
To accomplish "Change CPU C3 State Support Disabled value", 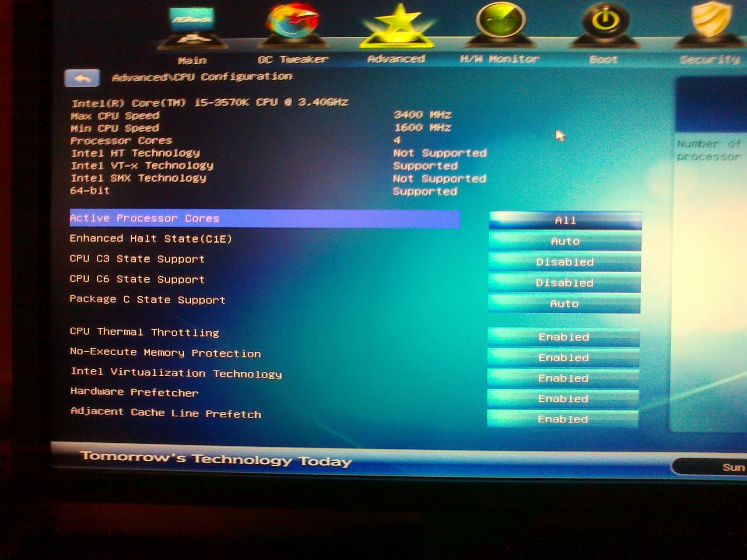I will click(x=565, y=262).
